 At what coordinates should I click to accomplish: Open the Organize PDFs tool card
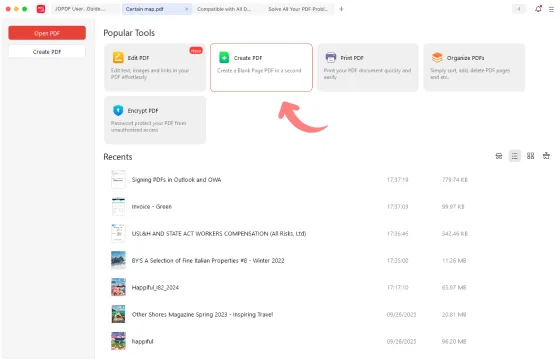(474, 68)
